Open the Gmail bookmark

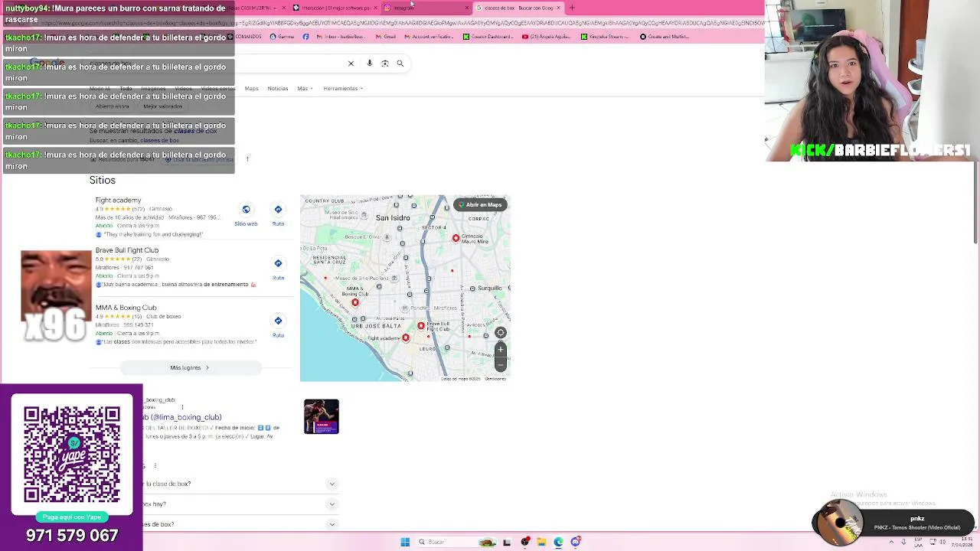[385, 37]
